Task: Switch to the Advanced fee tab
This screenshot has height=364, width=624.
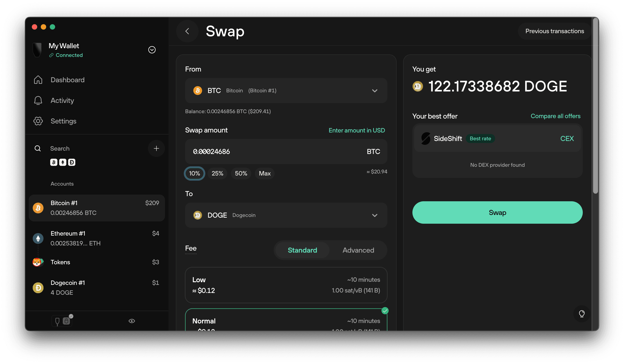Action: pos(358,250)
